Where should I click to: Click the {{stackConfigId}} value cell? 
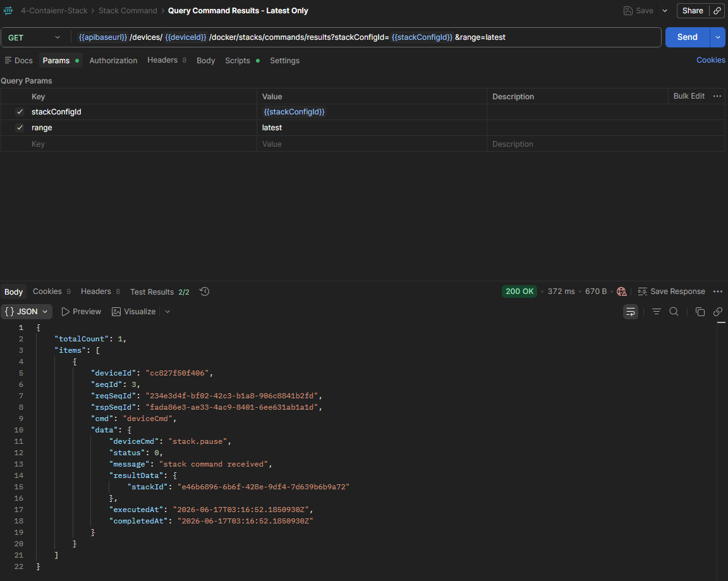[x=372, y=112]
